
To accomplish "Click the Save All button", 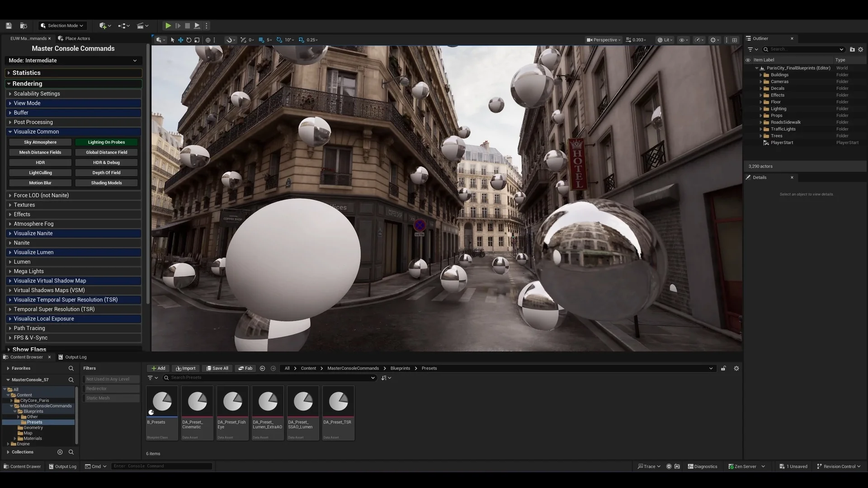I will coord(217,368).
